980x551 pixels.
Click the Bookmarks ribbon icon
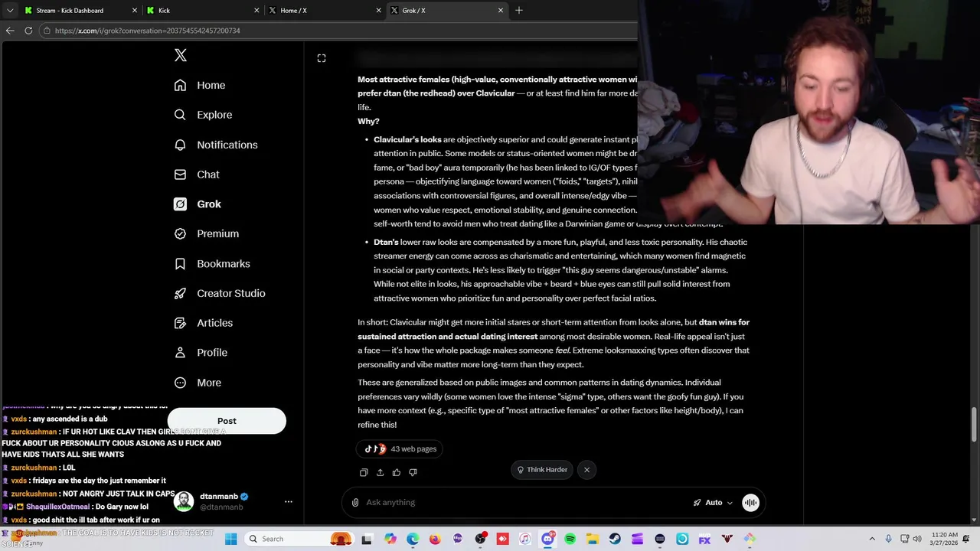pos(180,263)
